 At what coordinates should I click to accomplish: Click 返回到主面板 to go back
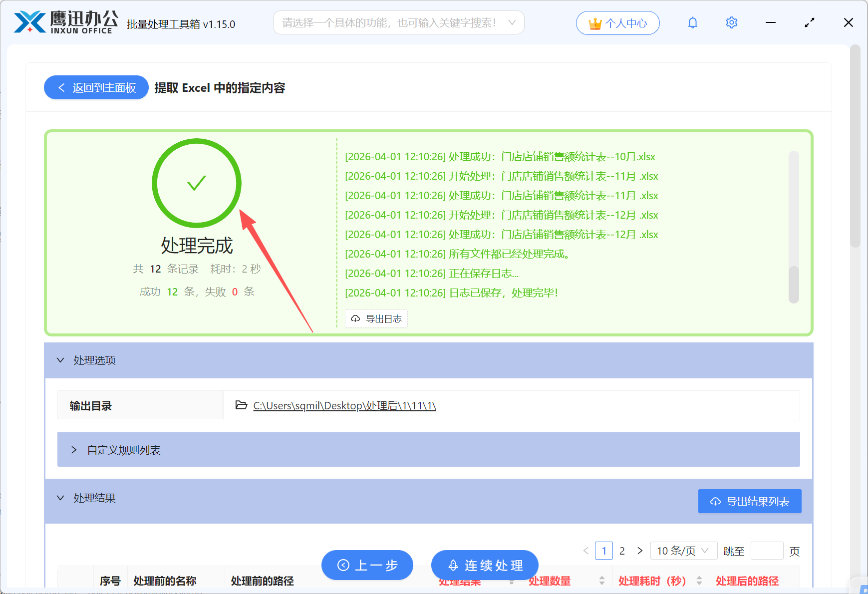(96, 87)
